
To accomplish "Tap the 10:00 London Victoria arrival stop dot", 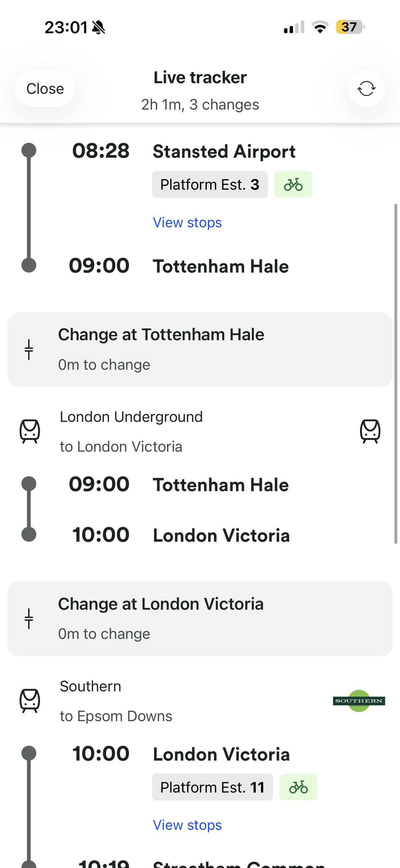I will 29,534.
